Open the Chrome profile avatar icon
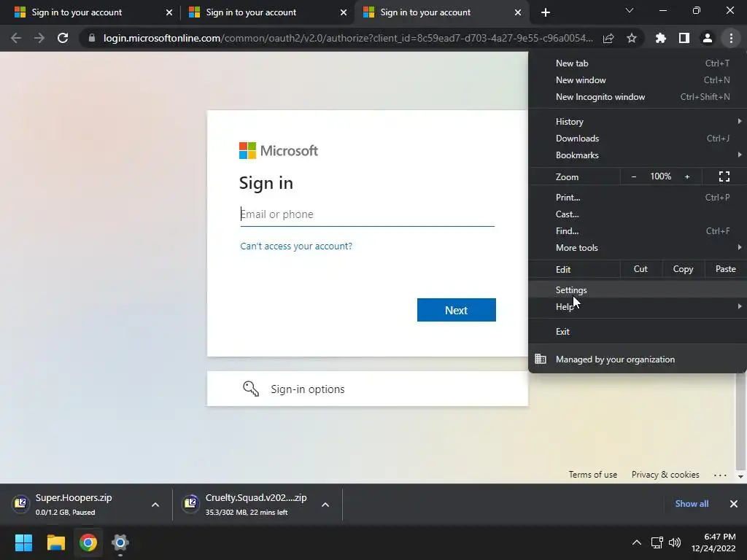The width and height of the screenshot is (747, 560). [708, 38]
